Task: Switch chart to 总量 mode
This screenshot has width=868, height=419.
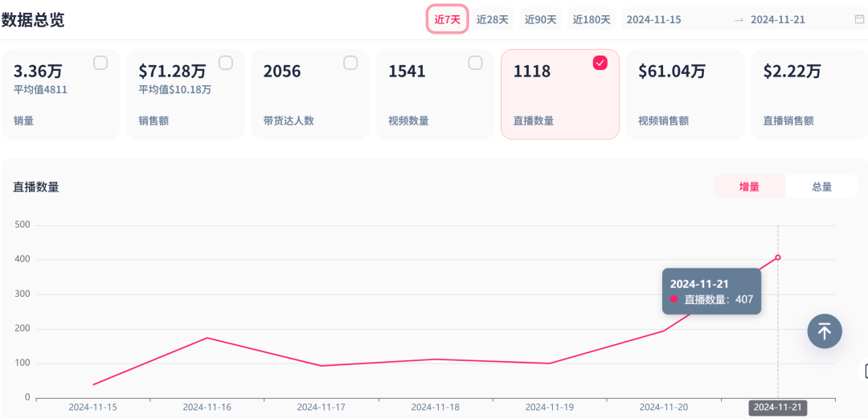Action: 821,187
